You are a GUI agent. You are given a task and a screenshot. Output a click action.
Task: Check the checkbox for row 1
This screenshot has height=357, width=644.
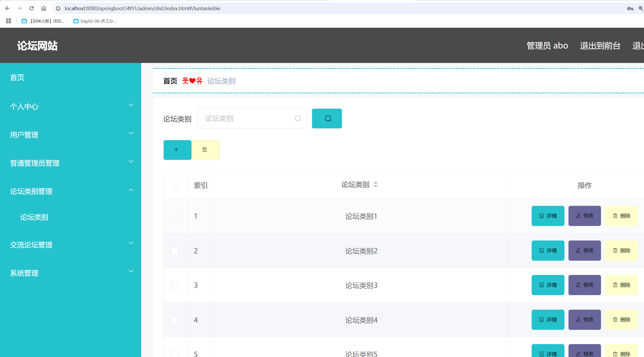[x=175, y=216]
